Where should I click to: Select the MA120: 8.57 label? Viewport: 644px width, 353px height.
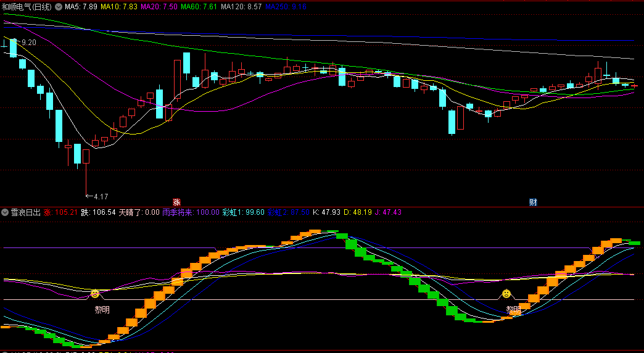pyautogui.click(x=241, y=7)
